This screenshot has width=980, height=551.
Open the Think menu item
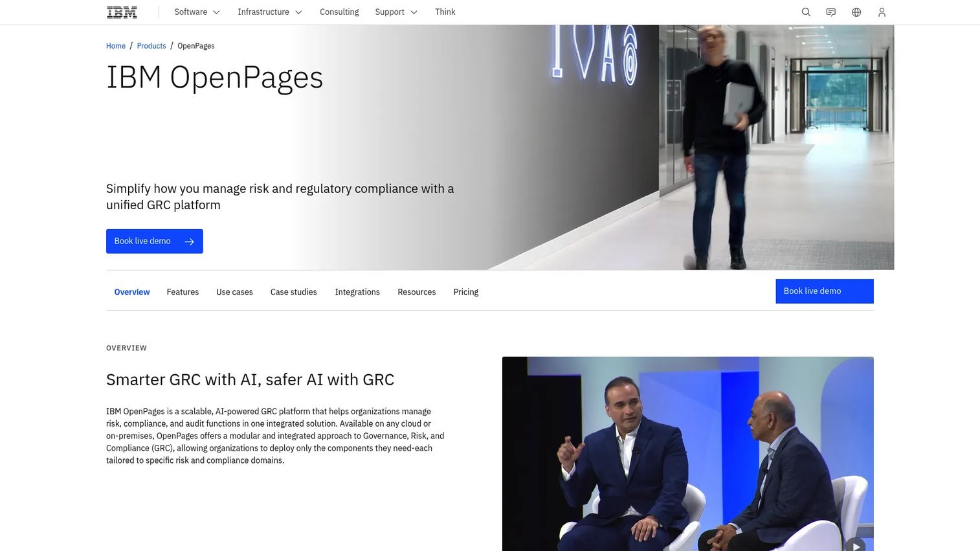point(445,12)
